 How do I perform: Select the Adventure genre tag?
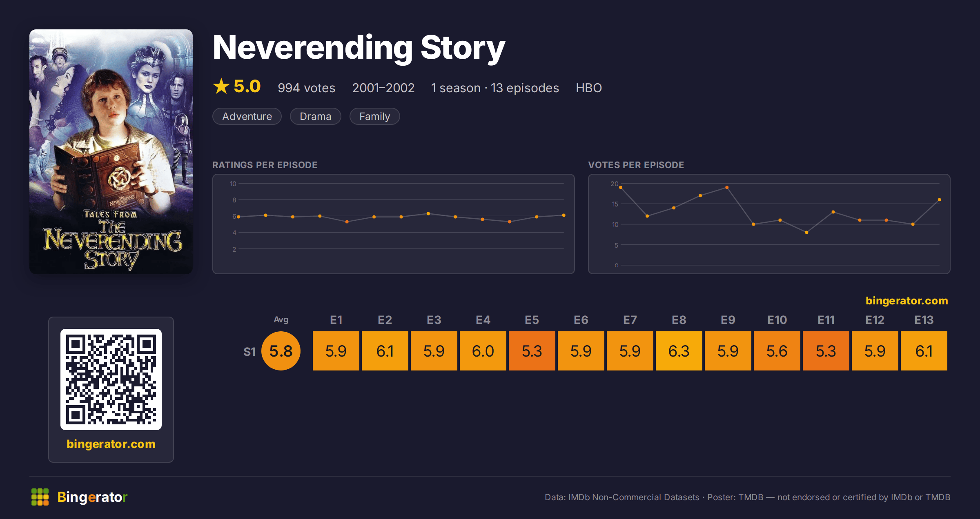pos(247,116)
